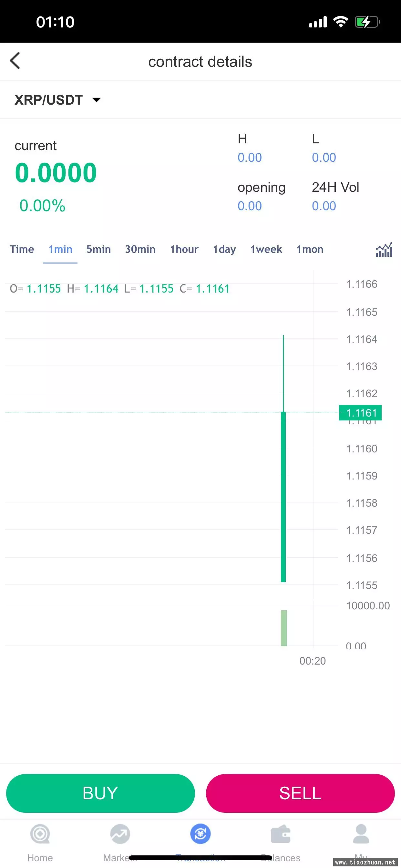Tap the 1.1161 price marker on axis
This screenshot has width=401, height=868.
360,413
